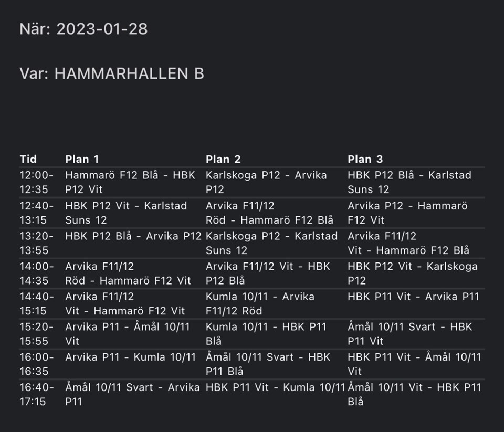Select match Karlskoga P12 - Arvika P12
Viewport: 504px width, 432px height.
pyautogui.click(x=266, y=182)
